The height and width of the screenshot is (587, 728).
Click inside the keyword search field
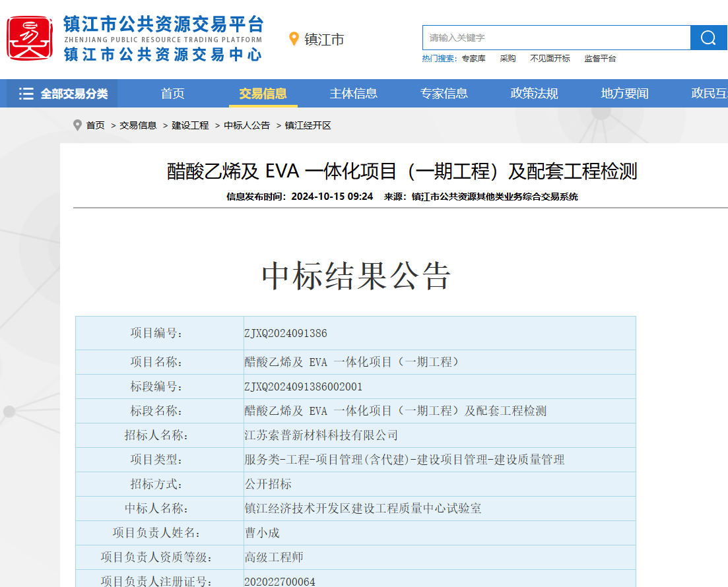pos(556,38)
